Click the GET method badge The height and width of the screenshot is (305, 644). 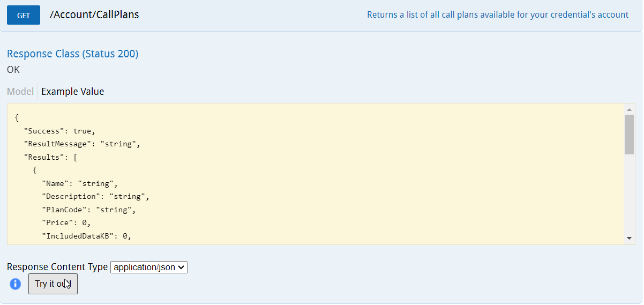click(24, 16)
